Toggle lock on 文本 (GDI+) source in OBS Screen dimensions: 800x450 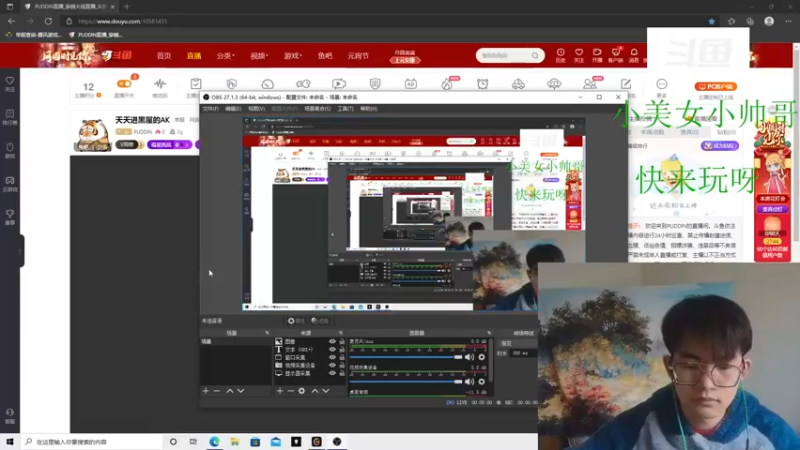[342, 349]
